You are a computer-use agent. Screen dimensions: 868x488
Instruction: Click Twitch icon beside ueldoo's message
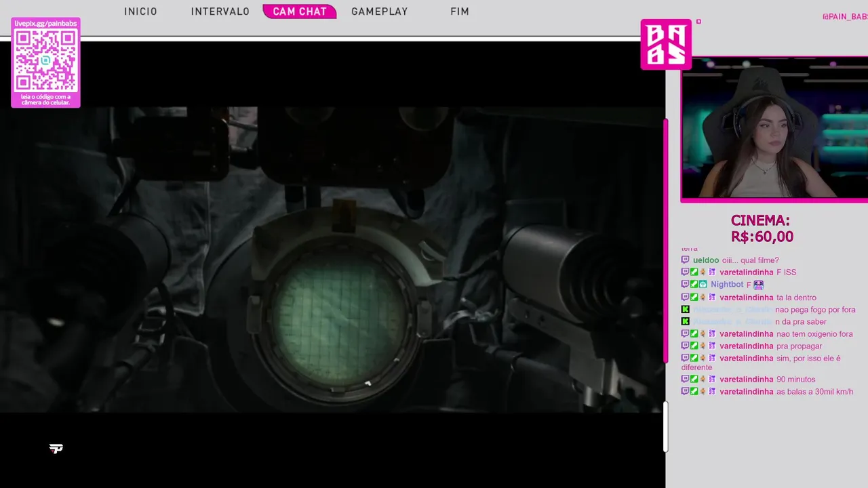coord(685,260)
